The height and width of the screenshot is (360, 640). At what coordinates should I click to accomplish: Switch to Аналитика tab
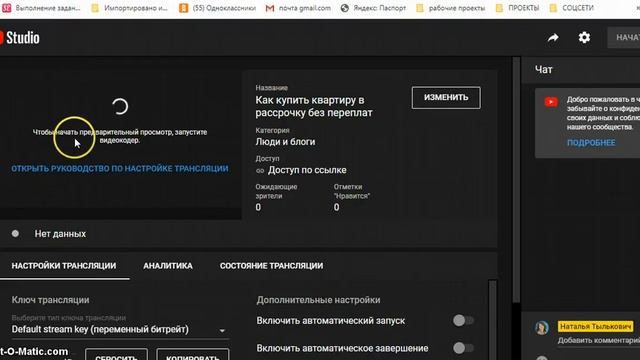168,266
